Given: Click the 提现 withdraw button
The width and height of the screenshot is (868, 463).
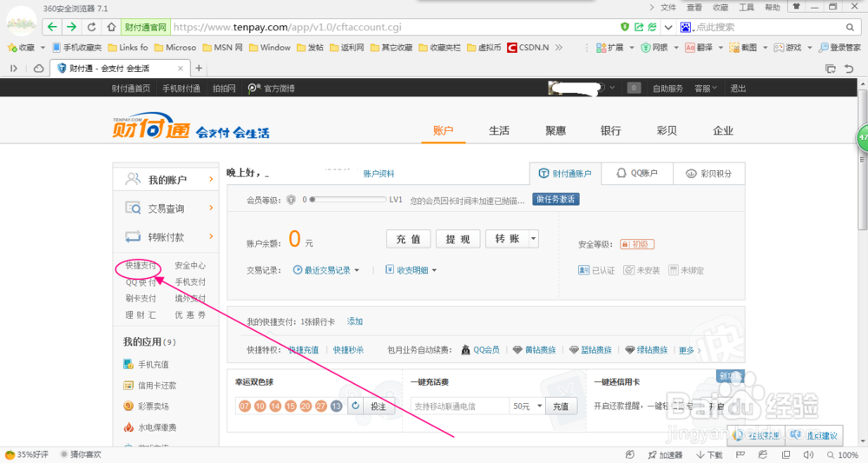Looking at the screenshot, I should point(457,239).
